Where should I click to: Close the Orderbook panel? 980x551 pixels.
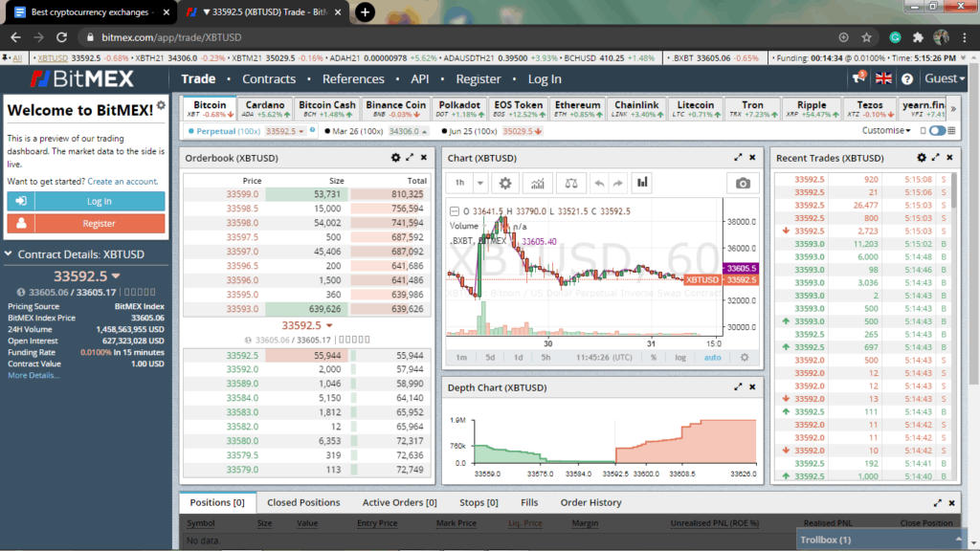tap(424, 158)
